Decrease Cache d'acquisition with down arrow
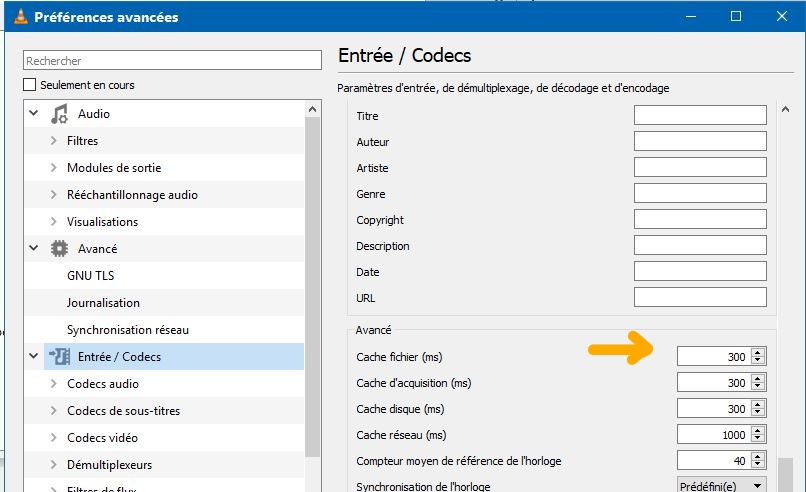Screen dimensions: 806x492 click(758, 387)
